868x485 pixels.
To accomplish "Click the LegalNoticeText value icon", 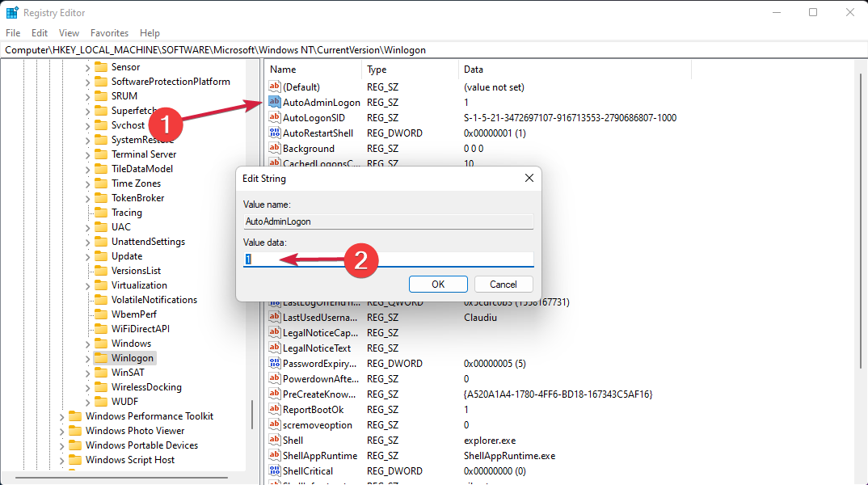I will tap(275, 348).
